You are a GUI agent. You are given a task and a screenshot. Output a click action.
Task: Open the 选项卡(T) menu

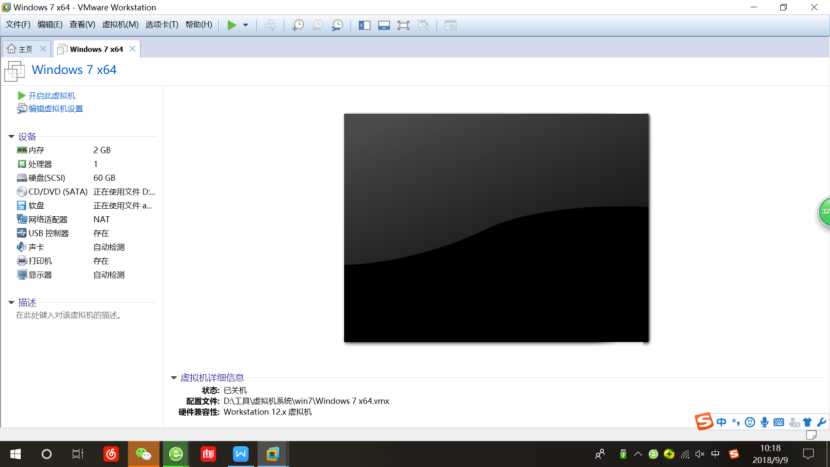click(x=161, y=24)
